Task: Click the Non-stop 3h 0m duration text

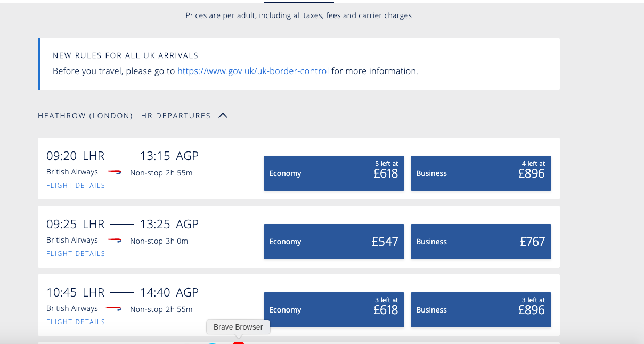Action: (159, 241)
